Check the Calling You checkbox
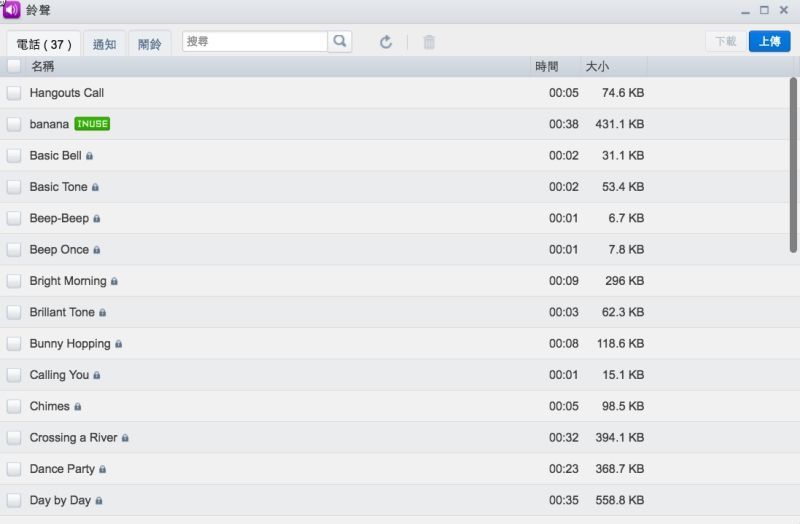This screenshot has height=524, width=800. 14,375
